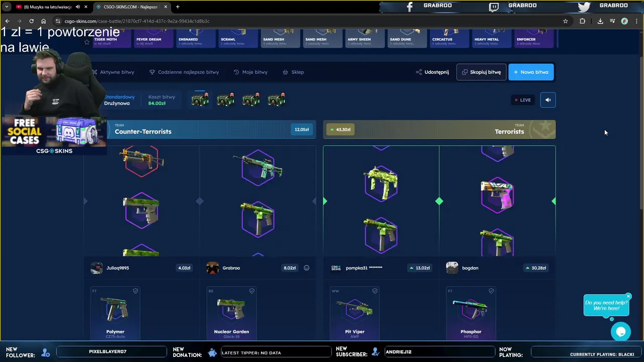Click Juliaq9893's 4.03zł amount
Image resolution: width=644 pixels, height=362 pixels.
(184, 268)
